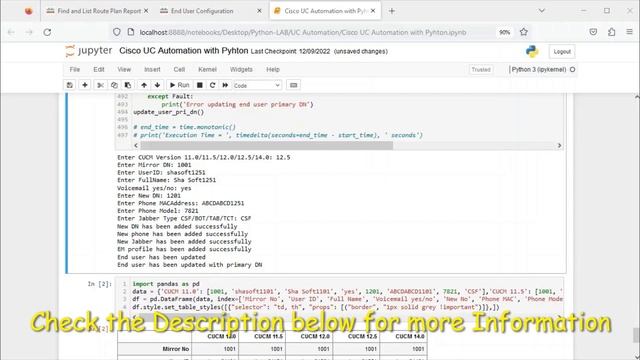
Task: Insert cell below with plus icon
Action: [x=84, y=85]
